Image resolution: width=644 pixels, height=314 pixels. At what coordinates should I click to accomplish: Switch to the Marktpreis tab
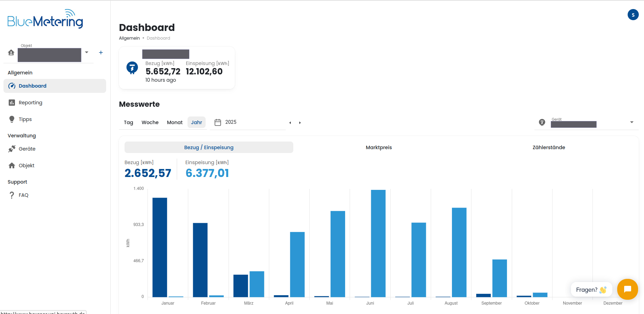[x=379, y=147]
